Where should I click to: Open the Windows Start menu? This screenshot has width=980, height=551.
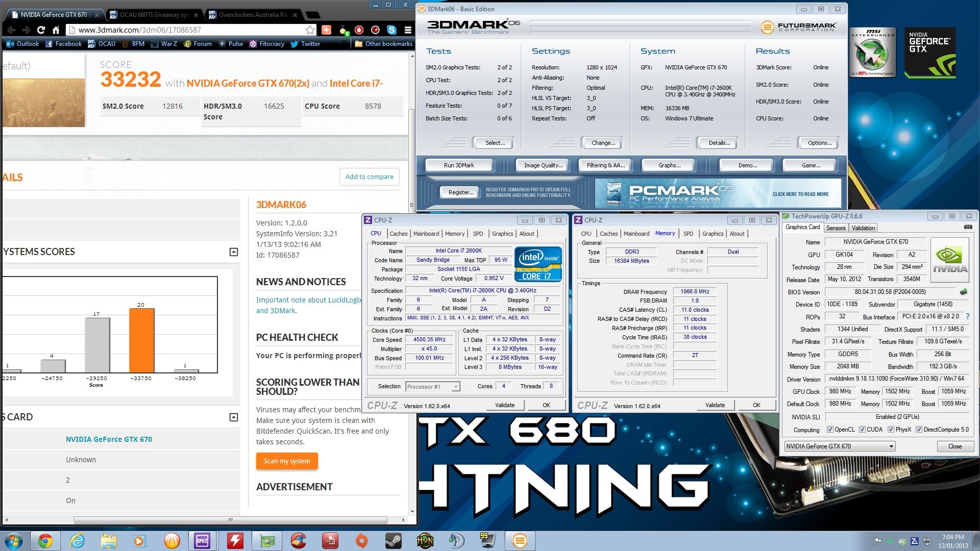pyautogui.click(x=13, y=541)
